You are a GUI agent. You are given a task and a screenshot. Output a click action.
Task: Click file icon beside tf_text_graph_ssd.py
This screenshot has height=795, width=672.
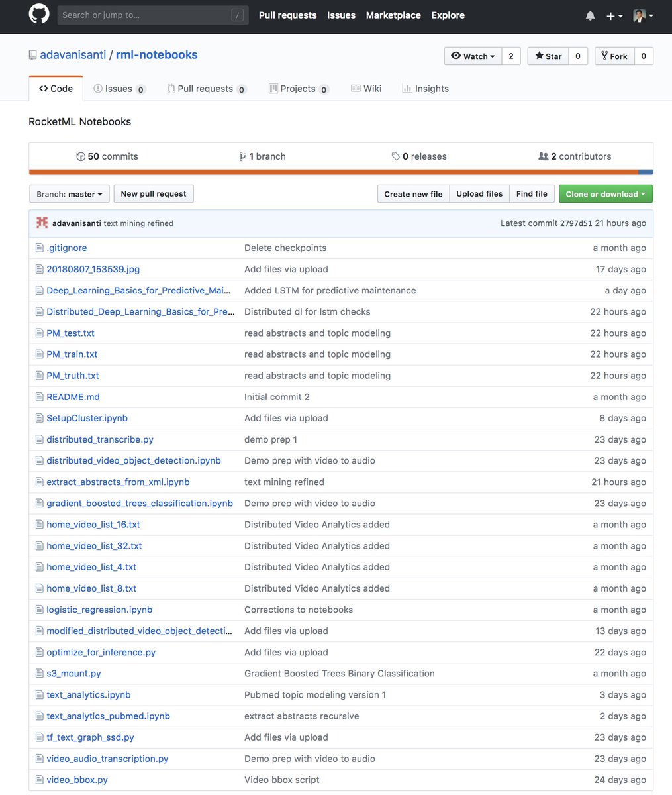(39, 737)
